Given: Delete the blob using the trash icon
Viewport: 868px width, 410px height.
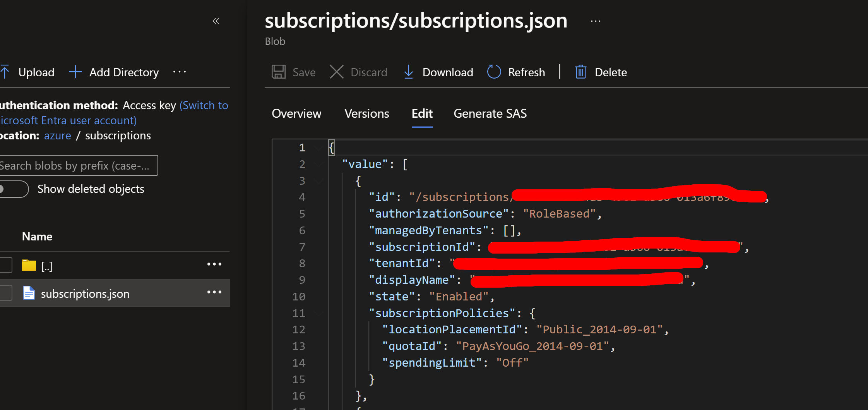Looking at the screenshot, I should pos(580,72).
